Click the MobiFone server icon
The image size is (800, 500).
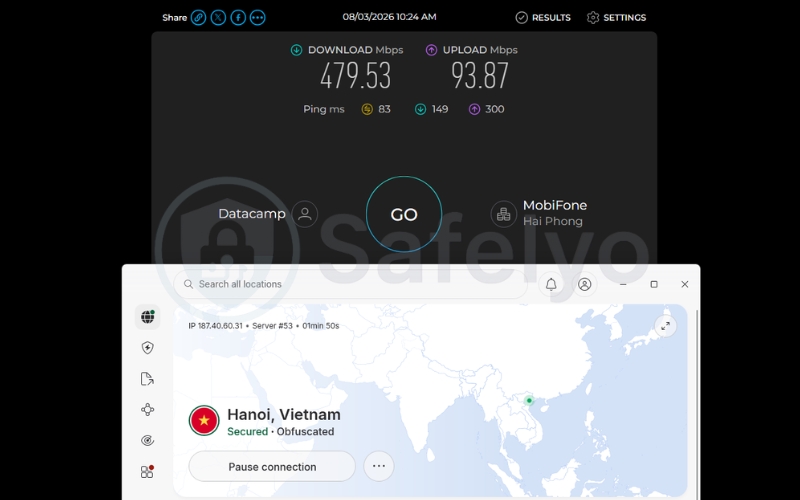tap(504, 214)
